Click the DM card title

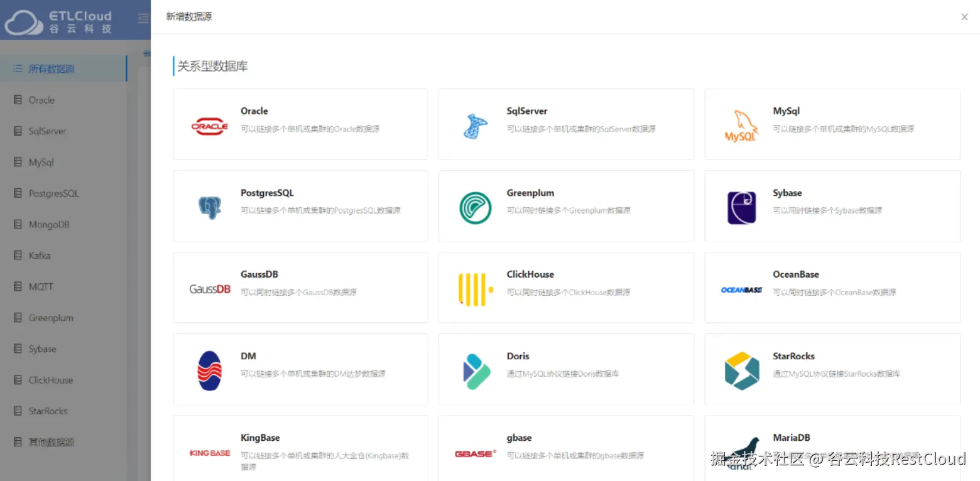tap(248, 356)
